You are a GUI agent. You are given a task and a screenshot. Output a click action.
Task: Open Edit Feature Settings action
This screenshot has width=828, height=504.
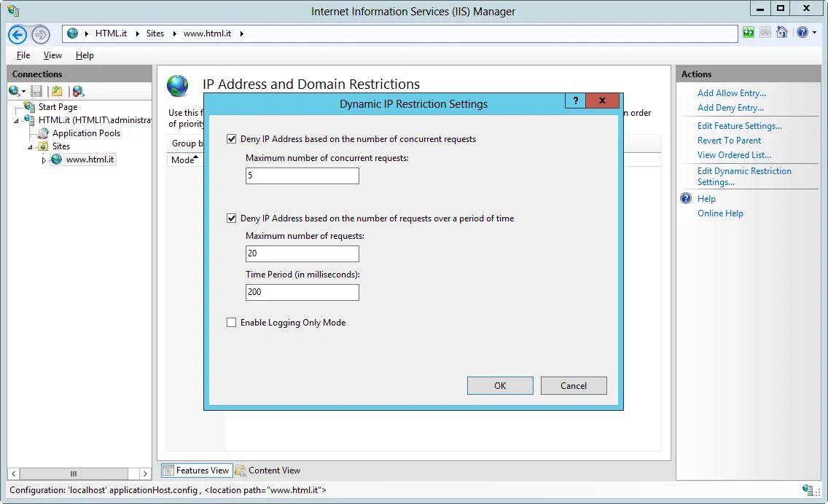pos(739,125)
